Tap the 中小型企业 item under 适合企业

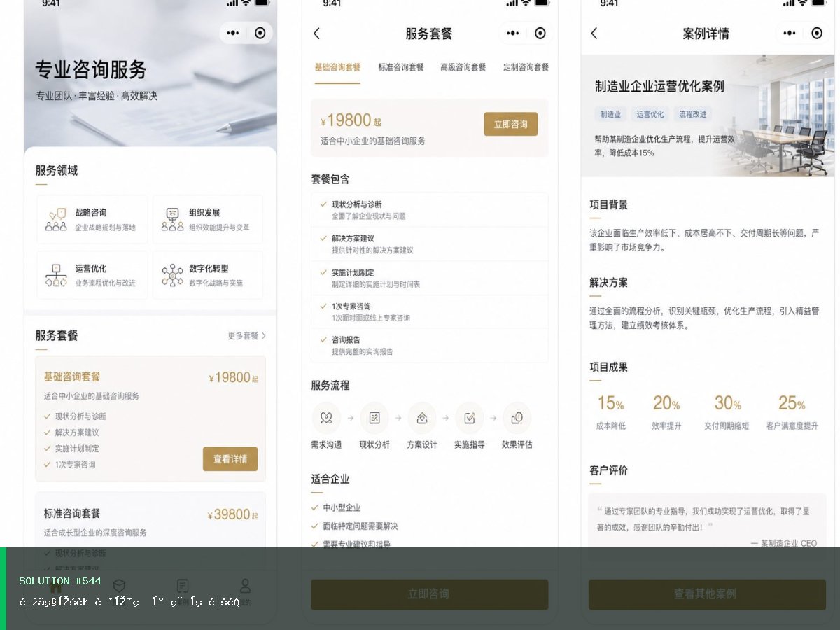pos(336,507)
